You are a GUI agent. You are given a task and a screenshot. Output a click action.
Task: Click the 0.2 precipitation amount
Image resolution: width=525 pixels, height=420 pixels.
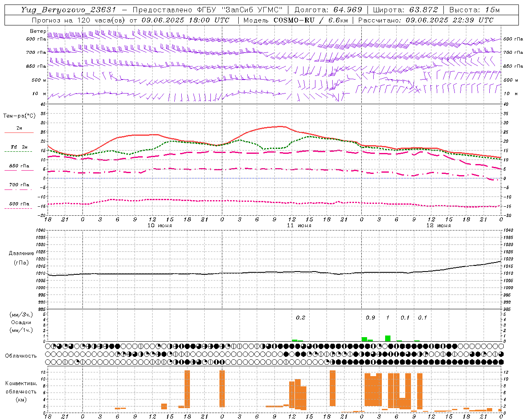point(301,317)
